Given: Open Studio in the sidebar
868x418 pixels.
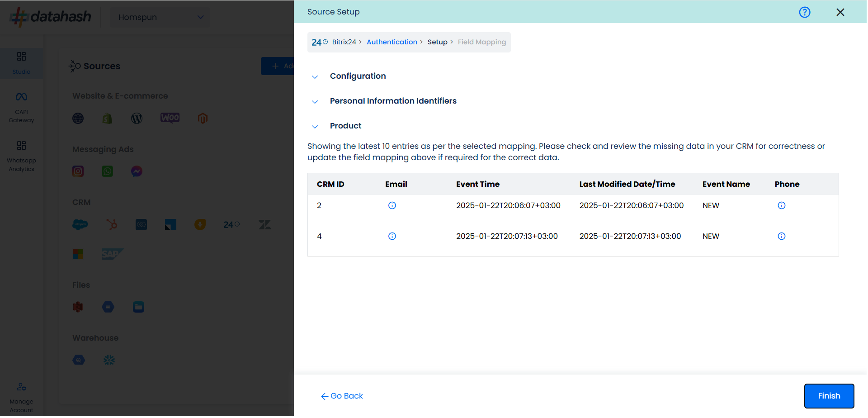Looking at the screenshot, I should [21, 63].
